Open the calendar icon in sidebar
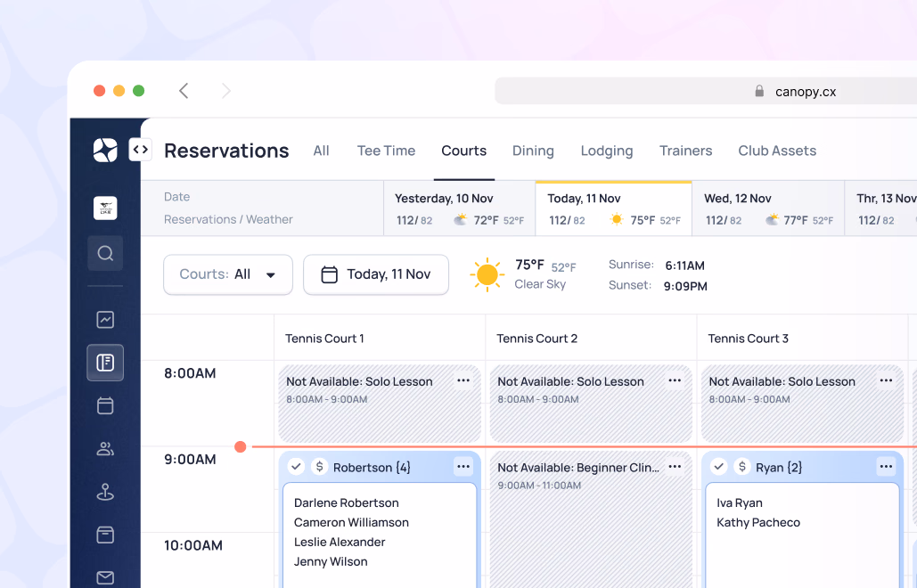The width and height of the screenshot is (917, 588). (105, 405)
